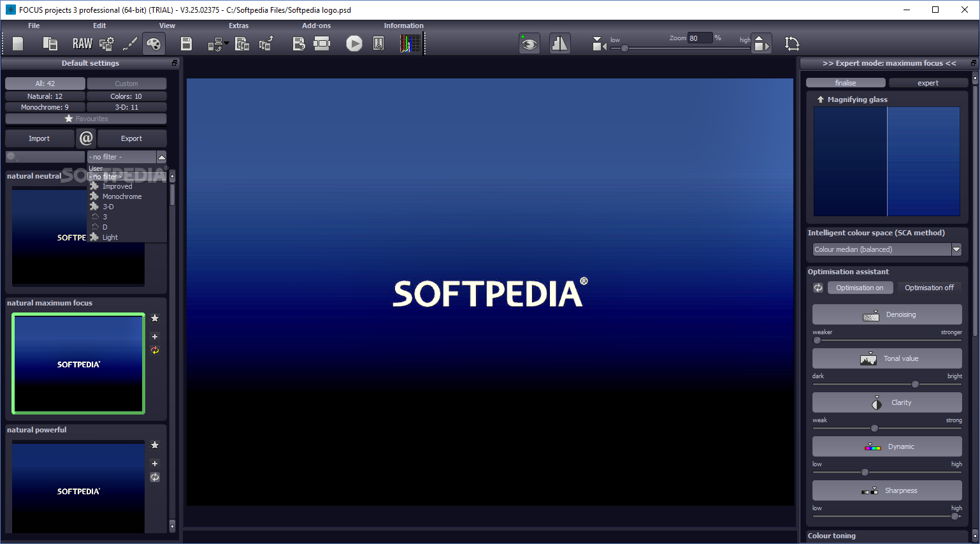Undock the Default settings panel
This screenshot has width=980, height=544.
[x=175, y=63]
